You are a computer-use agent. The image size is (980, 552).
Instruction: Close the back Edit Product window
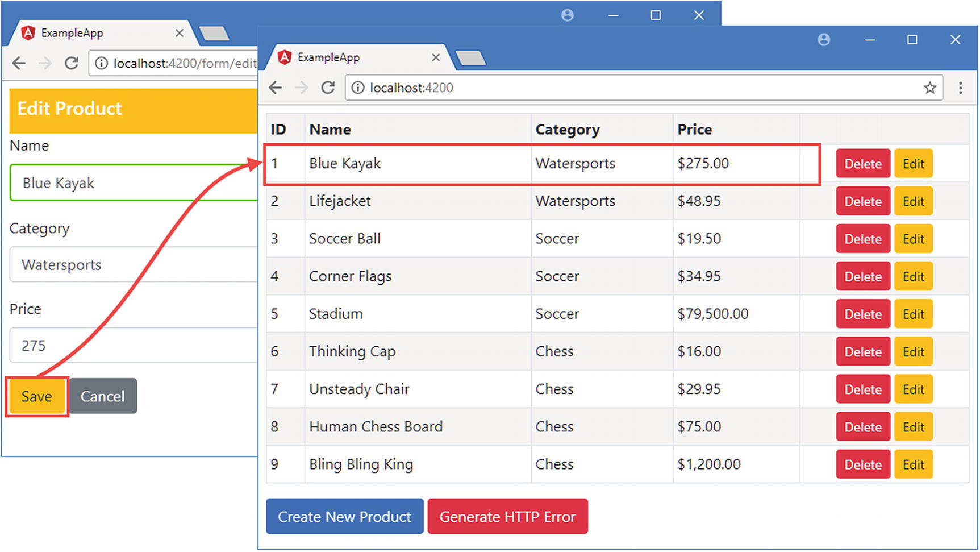pyautogui.click(x=699, y=15)
